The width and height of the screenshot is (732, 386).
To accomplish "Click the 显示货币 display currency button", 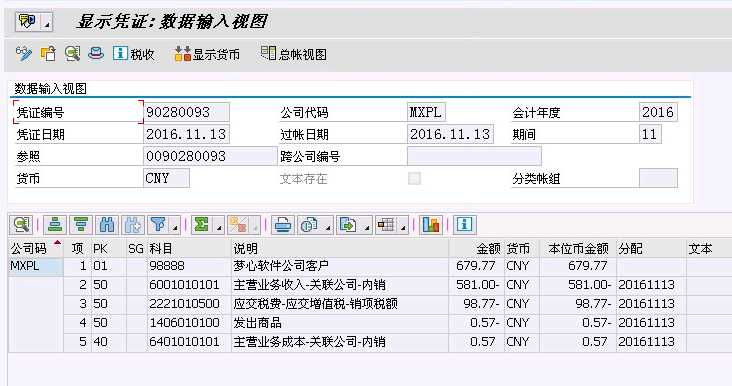I will coord(207,54).
